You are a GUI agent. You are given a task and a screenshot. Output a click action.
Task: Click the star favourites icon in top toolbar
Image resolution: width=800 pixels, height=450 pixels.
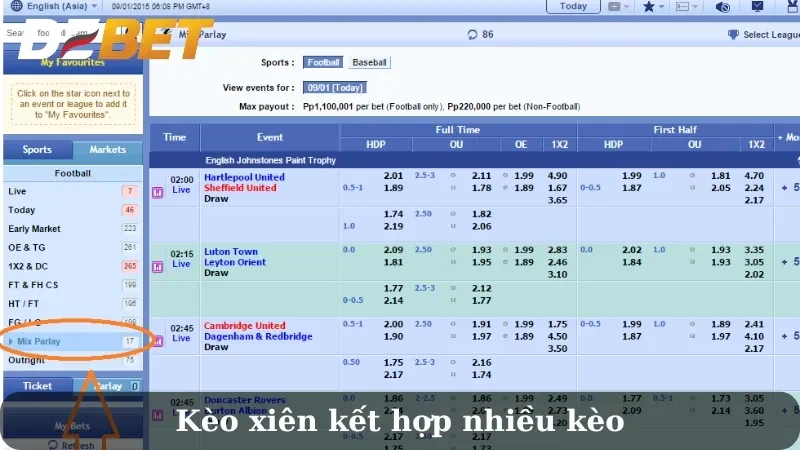point(649,6)
